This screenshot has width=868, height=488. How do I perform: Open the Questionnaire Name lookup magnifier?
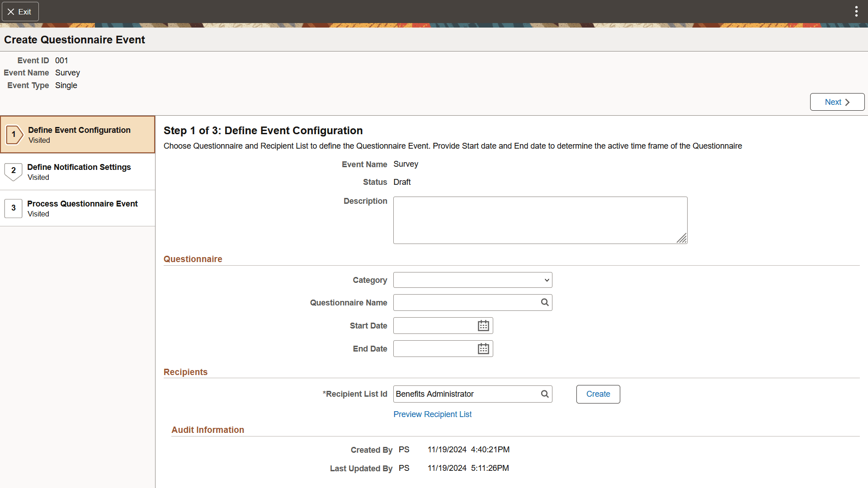544,302
